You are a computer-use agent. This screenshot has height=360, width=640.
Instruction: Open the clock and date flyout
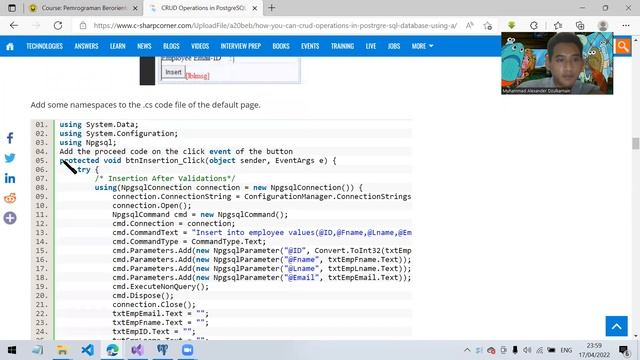point(594,350)
